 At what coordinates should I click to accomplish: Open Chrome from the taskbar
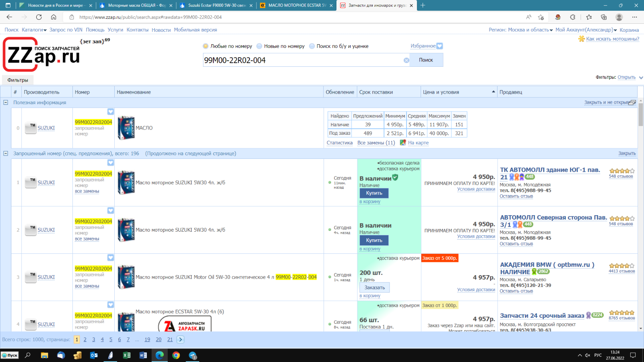[176, 355]
